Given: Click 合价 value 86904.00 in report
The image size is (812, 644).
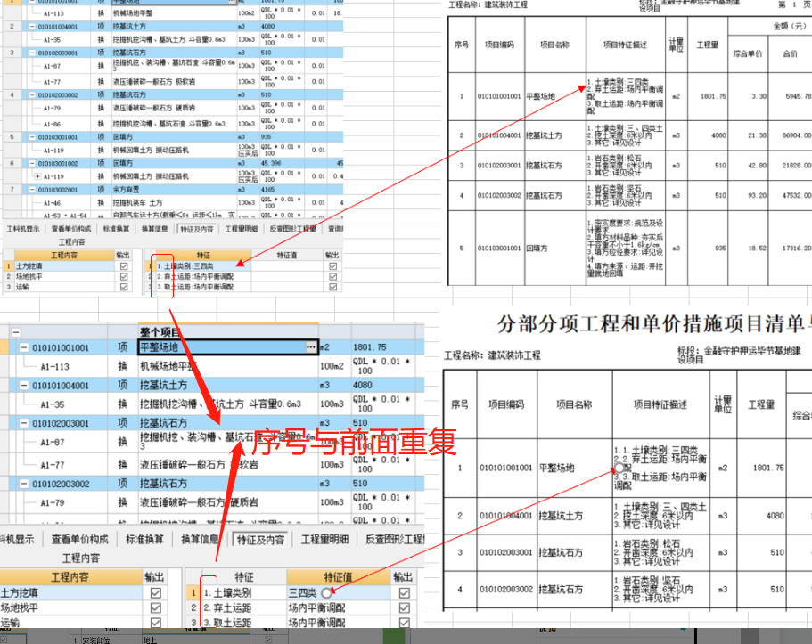Looking at the screenshot, I should pyautogui.click(x=796, y=135).
